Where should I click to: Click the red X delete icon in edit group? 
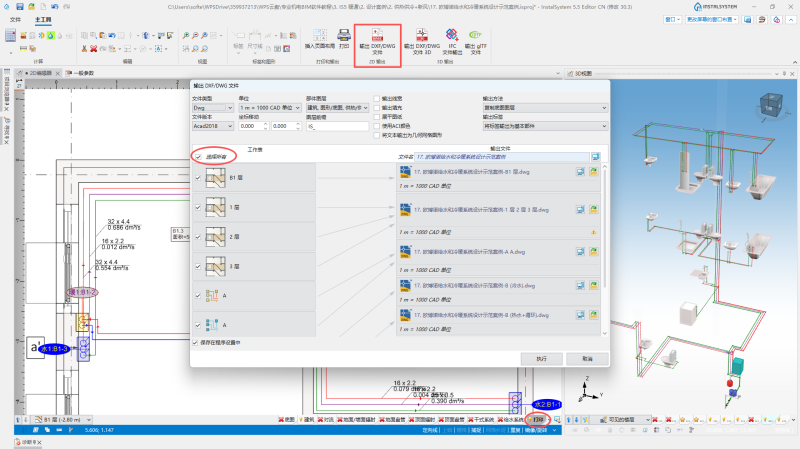93,49
